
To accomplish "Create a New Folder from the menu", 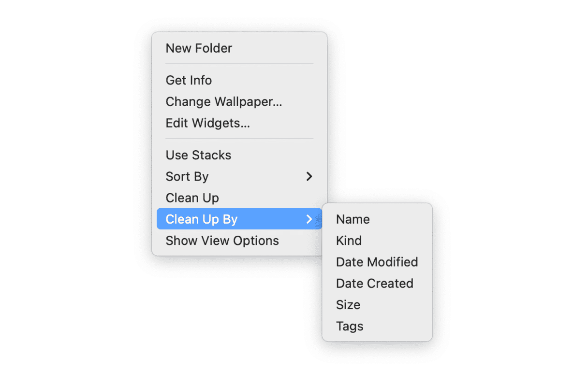I will (199, 48).
